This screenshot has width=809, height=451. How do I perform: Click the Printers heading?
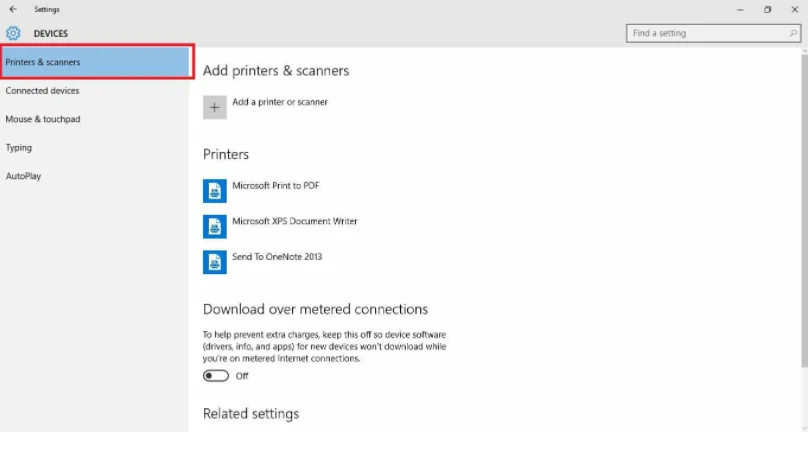point(225,154)
